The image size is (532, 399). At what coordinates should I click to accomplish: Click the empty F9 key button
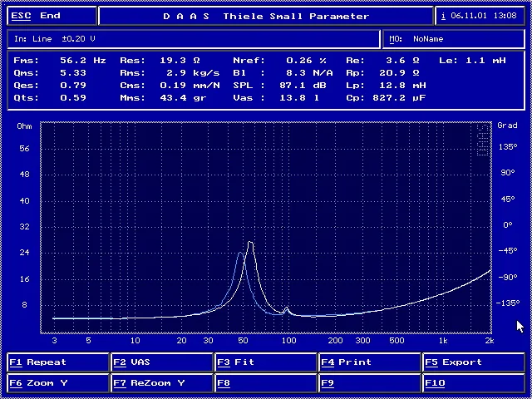coord(369,383)
